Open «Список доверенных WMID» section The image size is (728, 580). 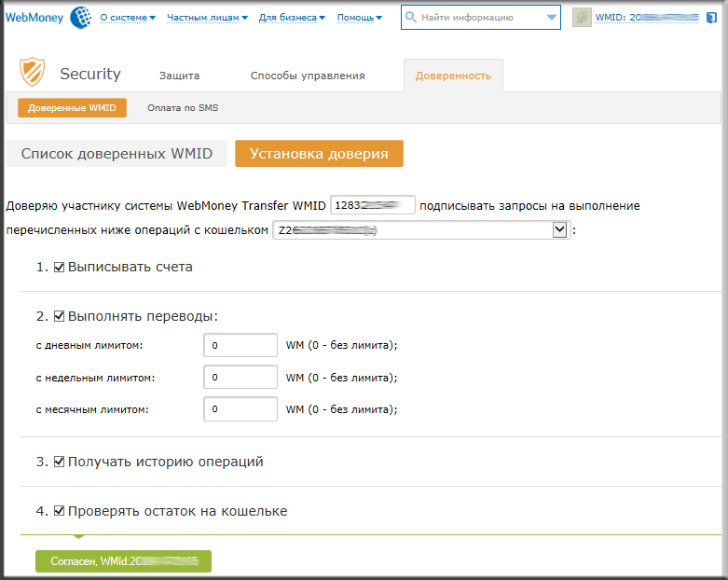[117, 154]
